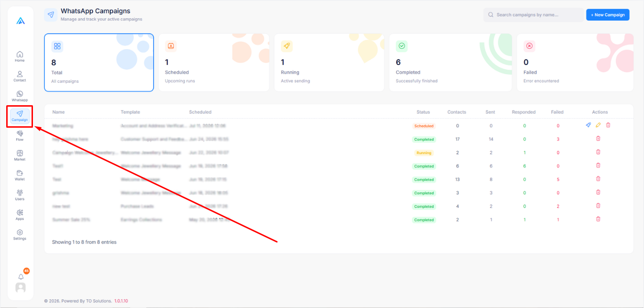
Task: Delete the Running campaign row
Action: [x=598, y=152]
